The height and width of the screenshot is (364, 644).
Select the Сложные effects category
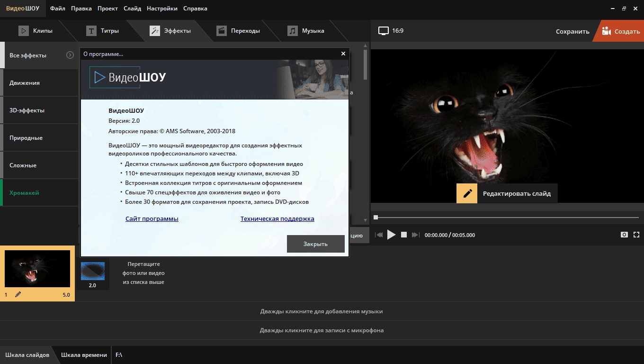[39, 165]
